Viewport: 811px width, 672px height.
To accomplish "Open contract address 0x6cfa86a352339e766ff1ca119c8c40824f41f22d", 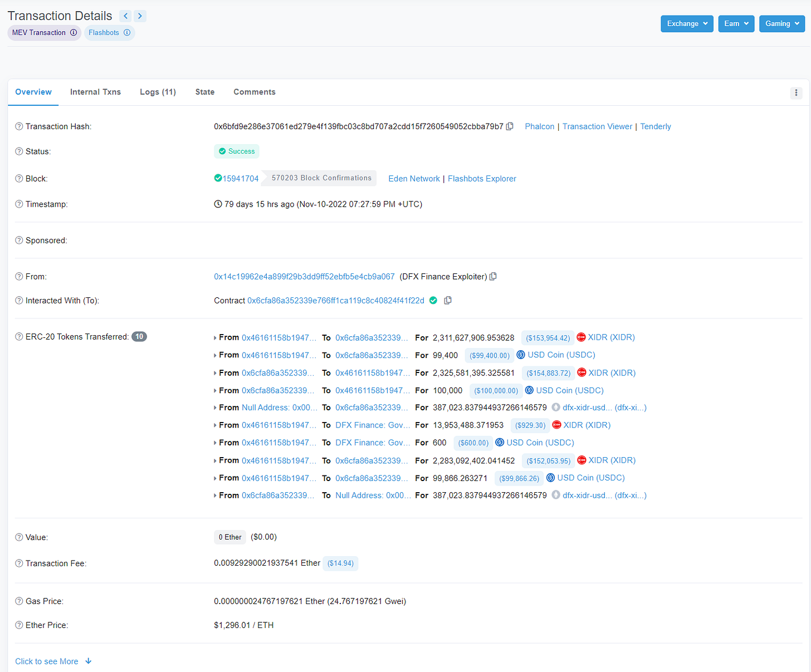I will click(x=336, y=301).
